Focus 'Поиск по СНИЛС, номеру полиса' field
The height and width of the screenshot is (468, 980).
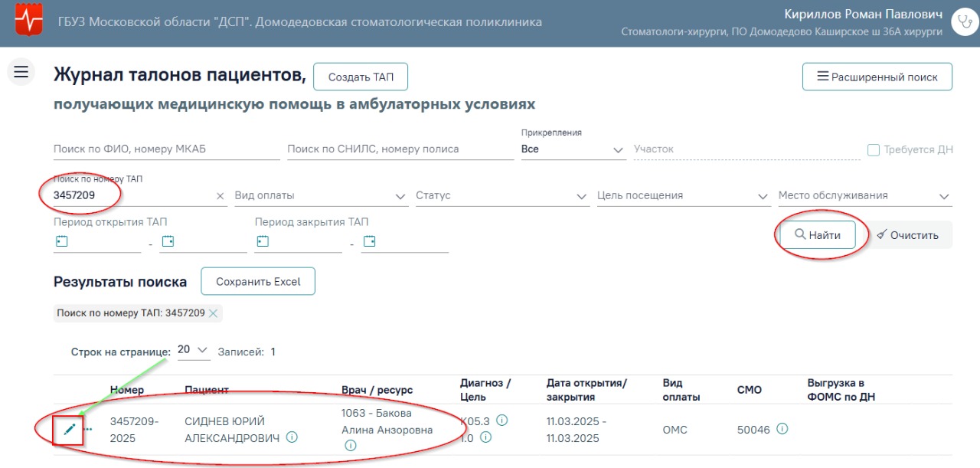[x=400, y=149]
